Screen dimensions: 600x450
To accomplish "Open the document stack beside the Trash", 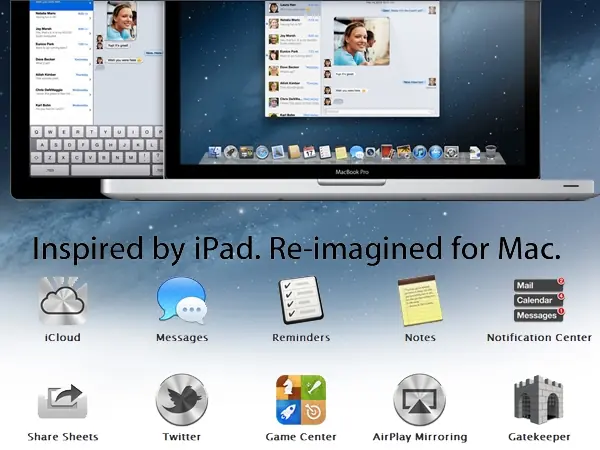I will click(474, 153).
